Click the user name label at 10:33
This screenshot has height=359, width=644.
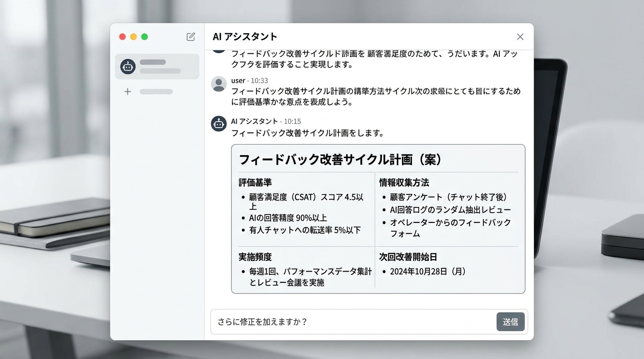coord(238,80)
